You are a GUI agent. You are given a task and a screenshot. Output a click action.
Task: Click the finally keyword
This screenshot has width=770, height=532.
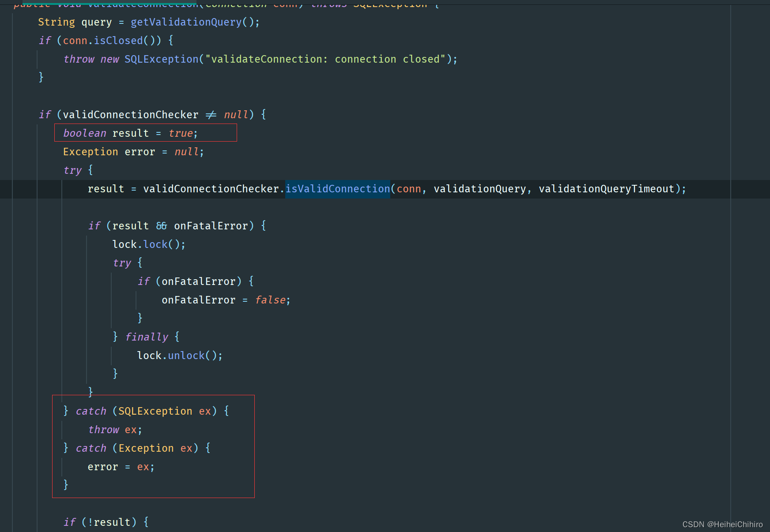point(147,337)
